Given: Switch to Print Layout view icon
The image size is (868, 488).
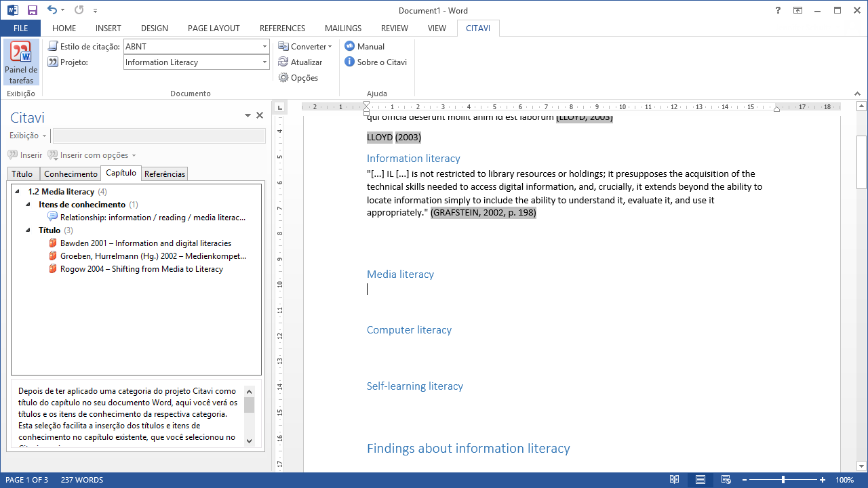Looking at the screenshot, I should (700, 480).
